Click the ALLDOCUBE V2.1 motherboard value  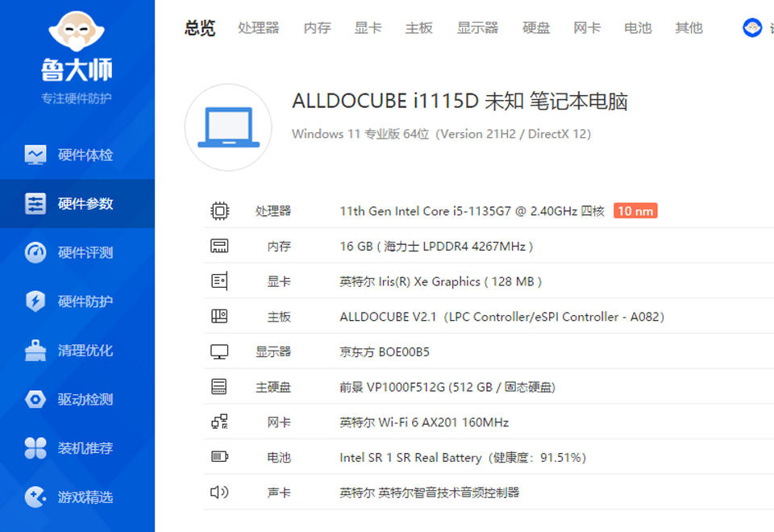click(x=502, y=317)
